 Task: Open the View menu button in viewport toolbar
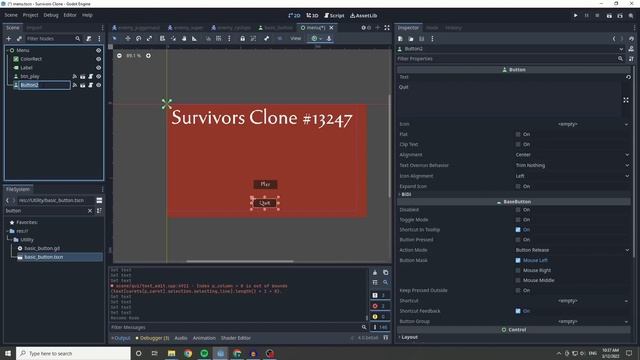tap(296, 38)
